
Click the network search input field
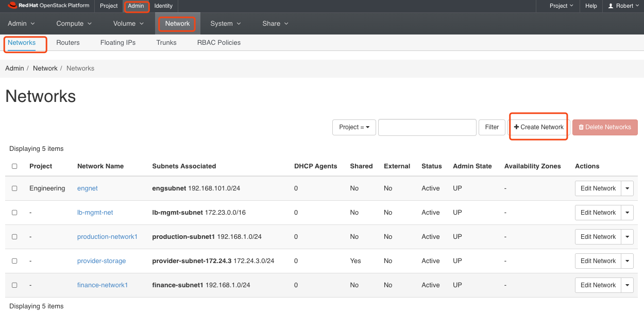pyautogui.click(x=427, y=127)
